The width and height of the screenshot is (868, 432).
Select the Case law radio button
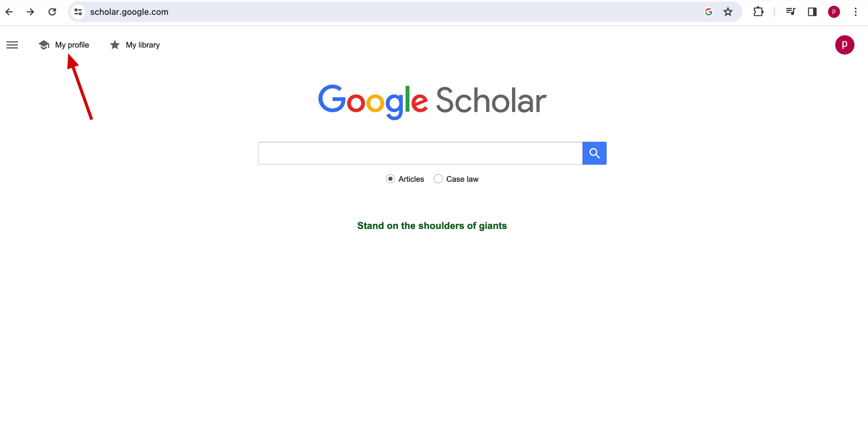click(438, 179)
